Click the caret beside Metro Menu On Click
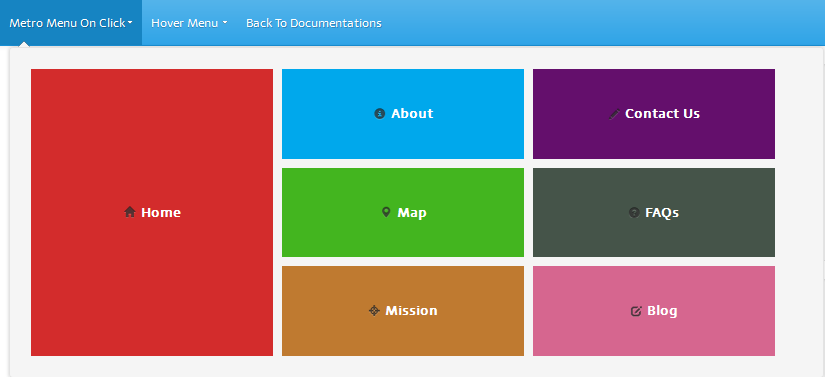 pyautogui.click(x=130, y=23)
